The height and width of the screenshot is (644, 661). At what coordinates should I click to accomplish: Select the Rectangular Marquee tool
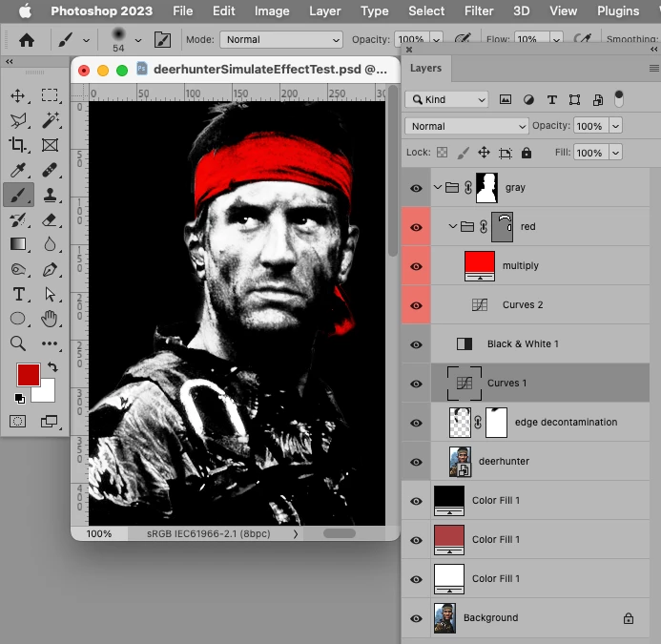tap(50, 95)
